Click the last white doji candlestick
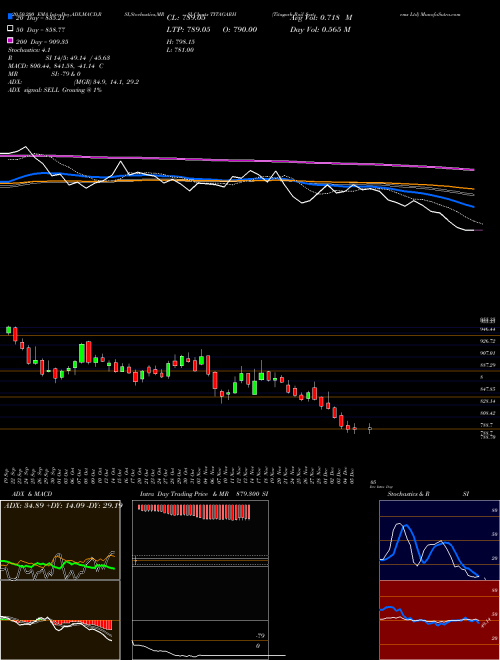Viewport: 500px width, 660px height. coord(370,428)
